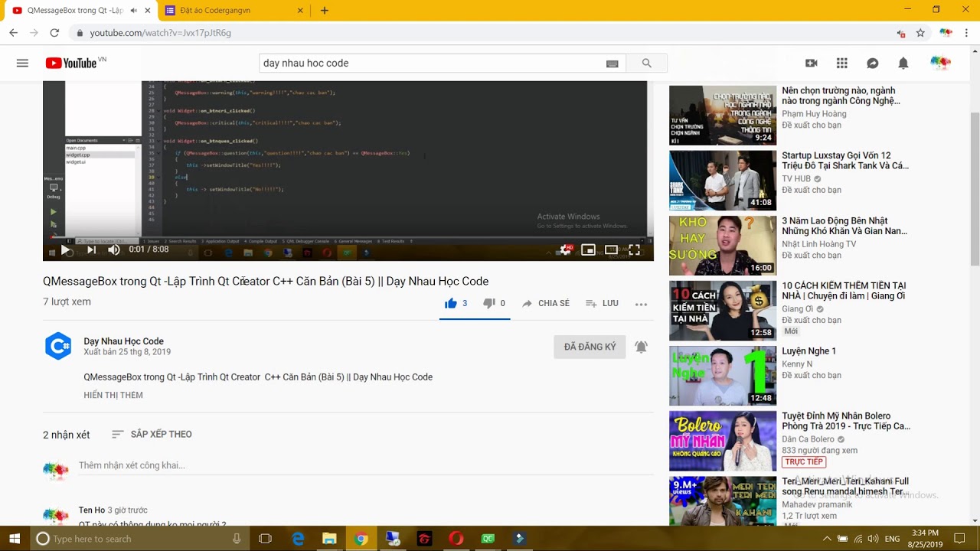Open commenter Ten Ho profile name
Viewport: 980px width, 551px height.
(92, 510)
